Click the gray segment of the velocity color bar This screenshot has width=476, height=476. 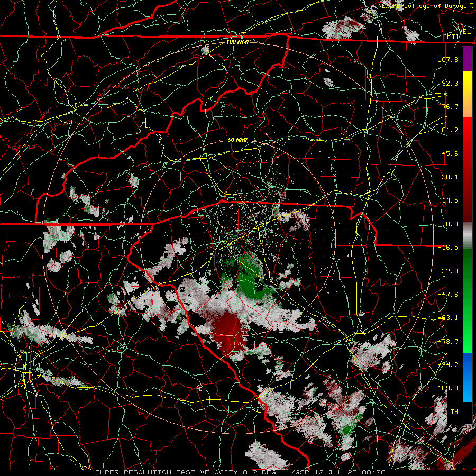click(x=467, y=235)
